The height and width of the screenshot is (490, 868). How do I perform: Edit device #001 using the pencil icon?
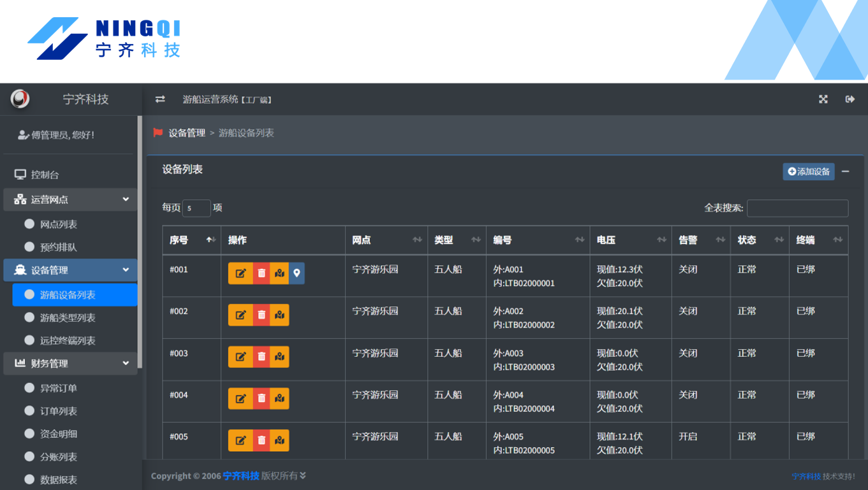click(240, 273)
